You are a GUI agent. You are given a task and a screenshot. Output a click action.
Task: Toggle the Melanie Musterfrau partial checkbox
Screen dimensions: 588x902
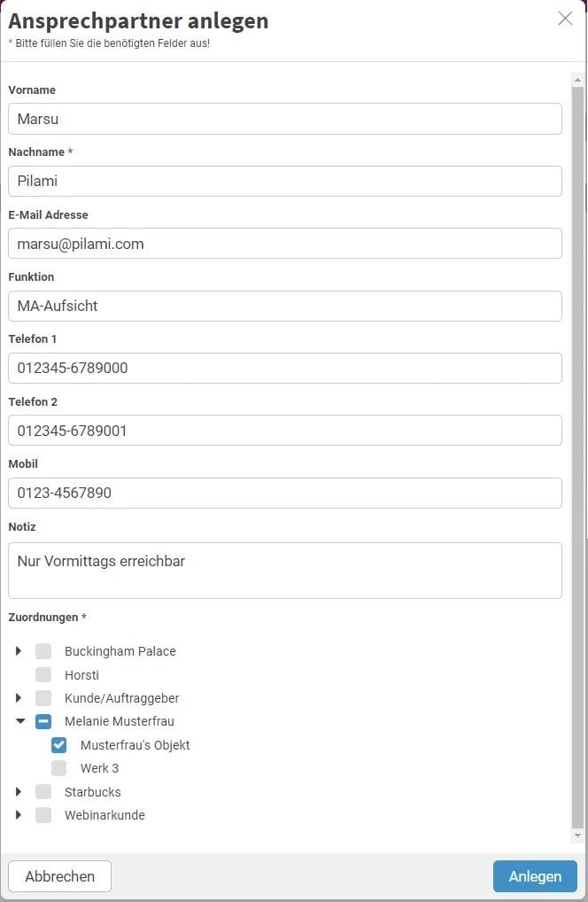click(43, 721)
